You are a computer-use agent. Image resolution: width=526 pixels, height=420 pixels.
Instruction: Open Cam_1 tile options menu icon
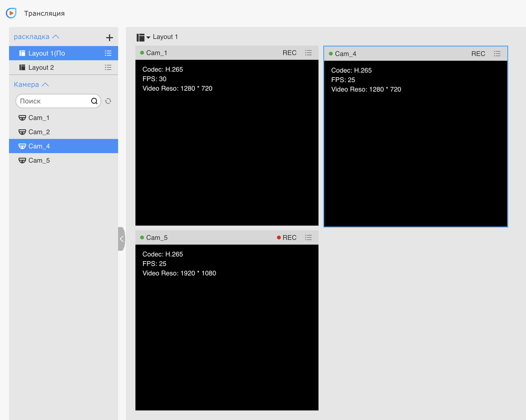pos(309,53)
